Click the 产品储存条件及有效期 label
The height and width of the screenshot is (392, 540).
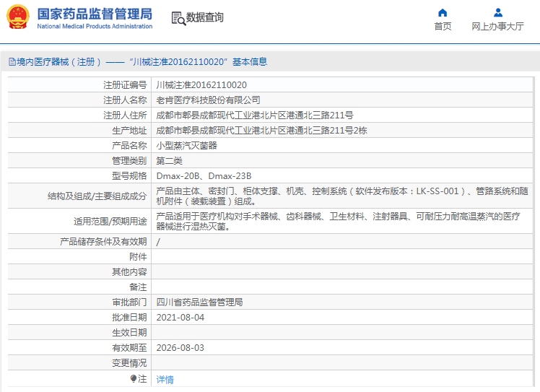(103, 242)
